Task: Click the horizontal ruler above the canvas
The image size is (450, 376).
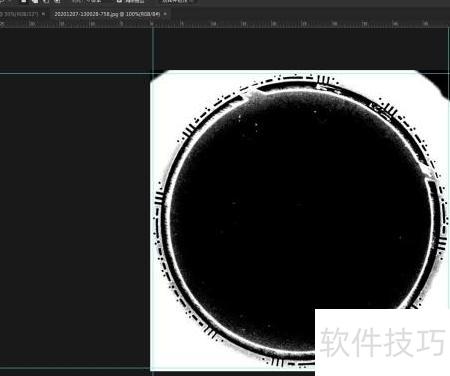Action: coord(225,24)
